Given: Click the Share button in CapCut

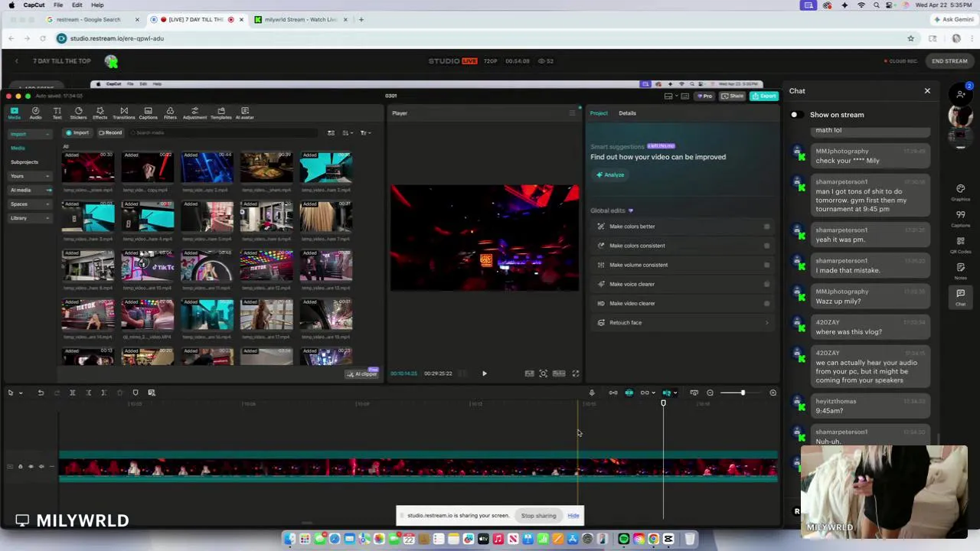Looking at the screenshot, I should point(733,96).
